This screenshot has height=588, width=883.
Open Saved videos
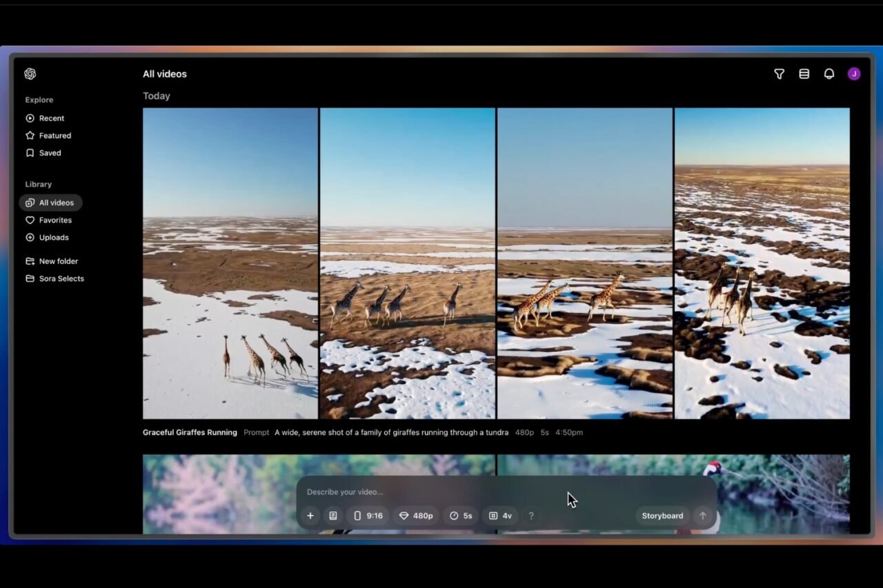click(x=43, y=153)
